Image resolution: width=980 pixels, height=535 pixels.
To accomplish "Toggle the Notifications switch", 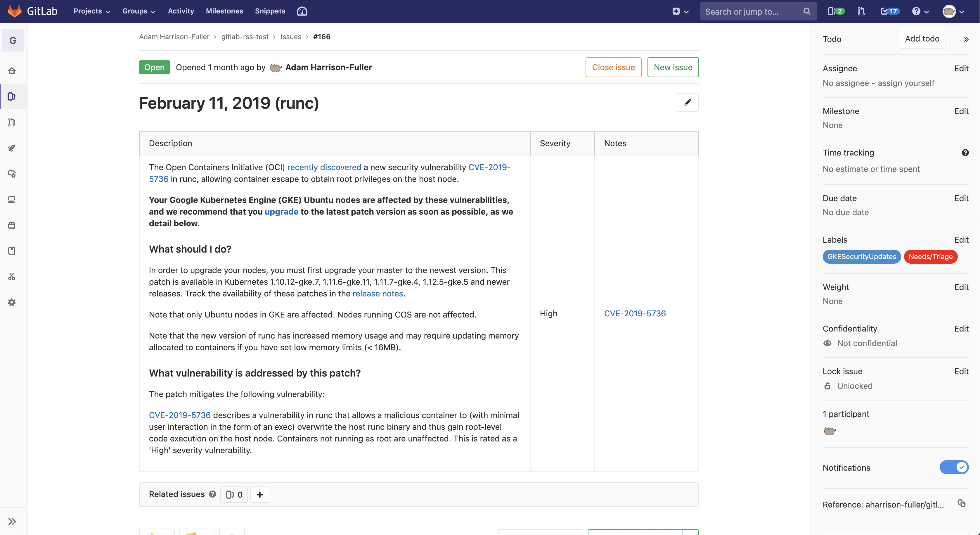I will [954, 467].
